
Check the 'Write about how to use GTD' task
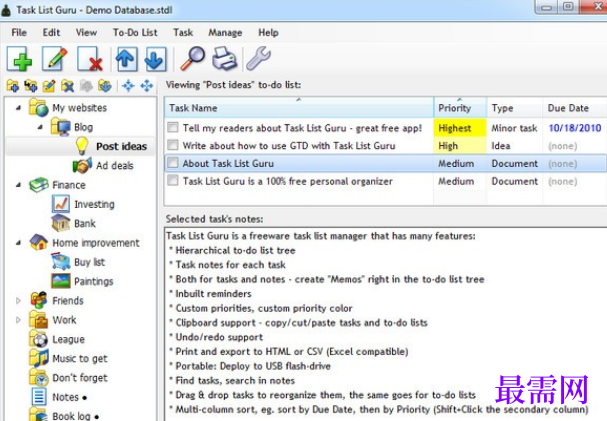173,145
